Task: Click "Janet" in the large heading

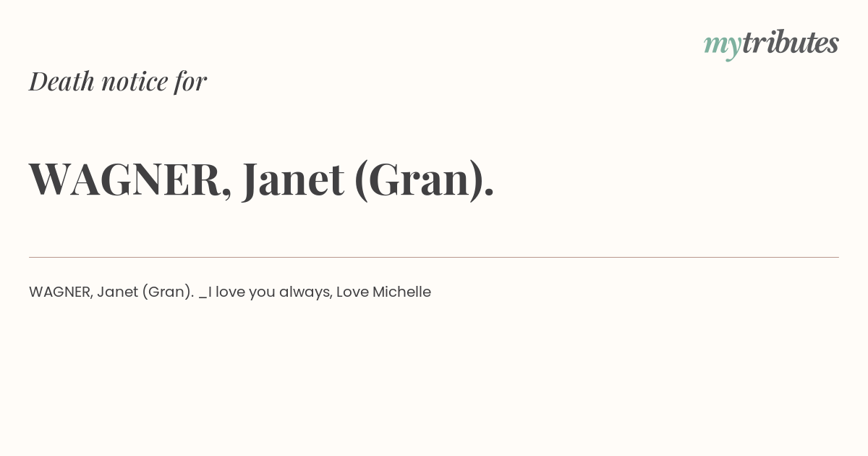Action: 293,180
